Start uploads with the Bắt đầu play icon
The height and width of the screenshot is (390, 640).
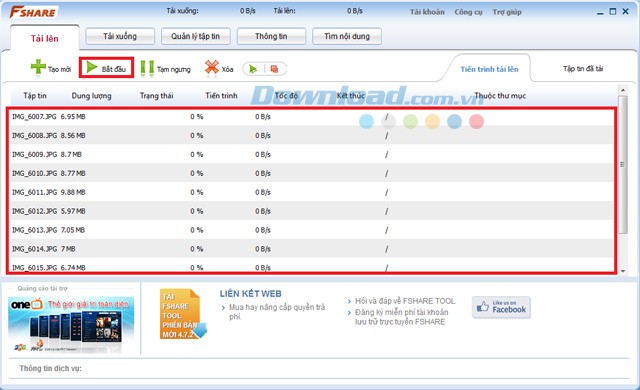[x=92, y=67]
